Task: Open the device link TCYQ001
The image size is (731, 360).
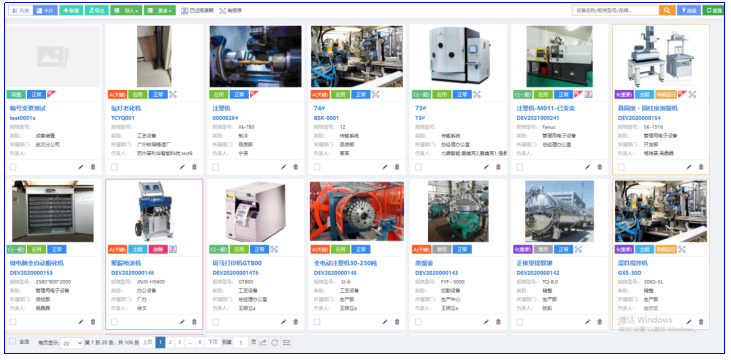Action: (123, 118)
